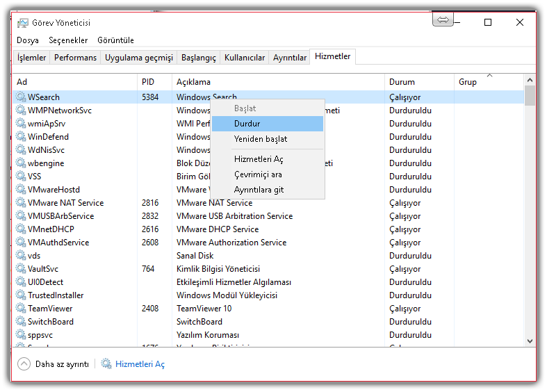Image resolution: width=547 pixels, height=392 pixels.
Task: Click the gear icon beside WSearch
Action: click(21, 97)
